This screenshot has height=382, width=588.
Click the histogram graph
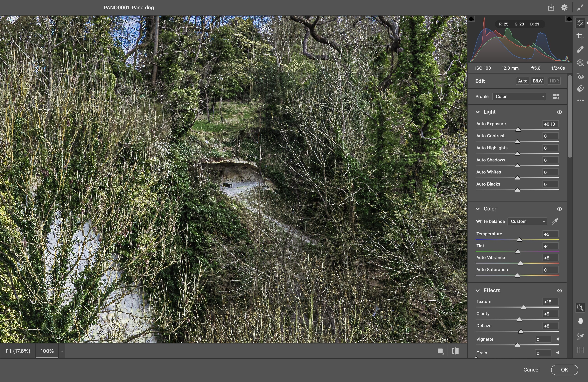520,39
